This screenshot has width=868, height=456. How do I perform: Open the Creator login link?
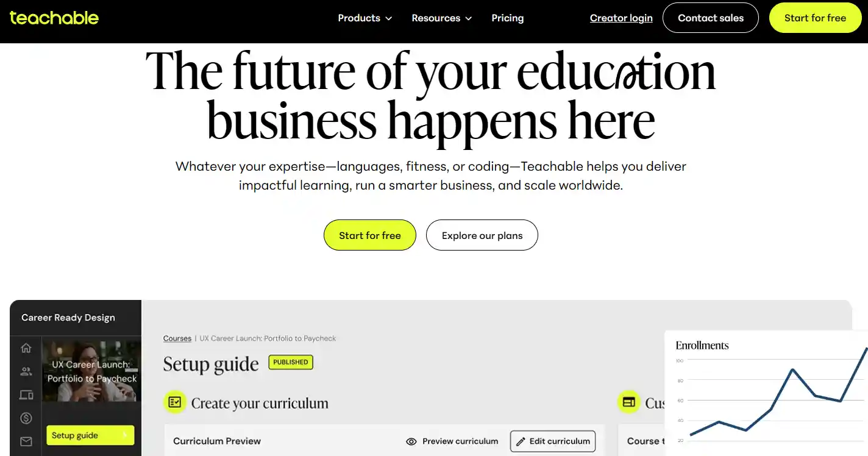coord(621,18)
